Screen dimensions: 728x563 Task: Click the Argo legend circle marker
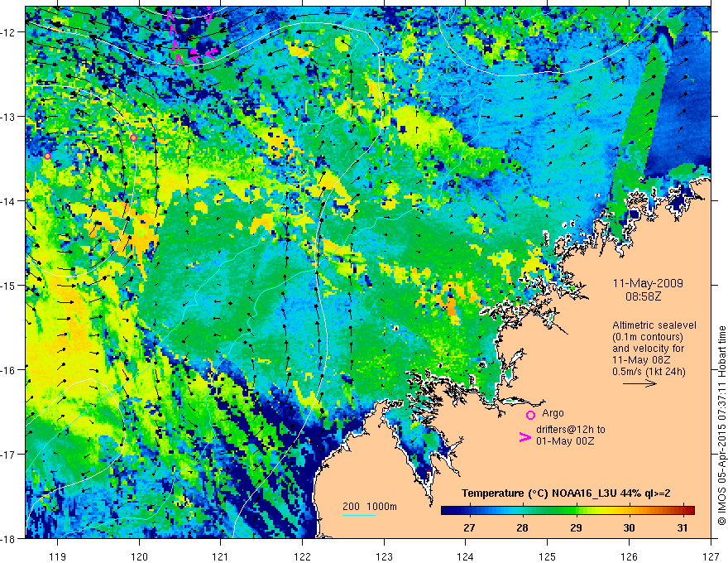pyautogui.click(x=530, y=415)
